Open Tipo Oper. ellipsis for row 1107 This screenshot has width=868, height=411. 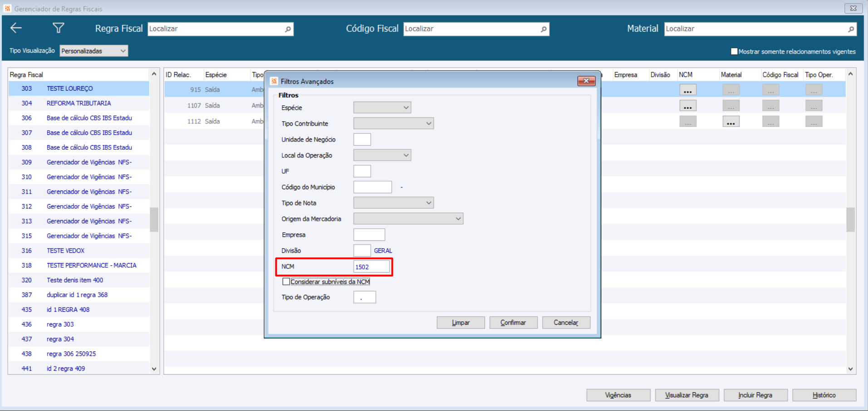(814, 106)
